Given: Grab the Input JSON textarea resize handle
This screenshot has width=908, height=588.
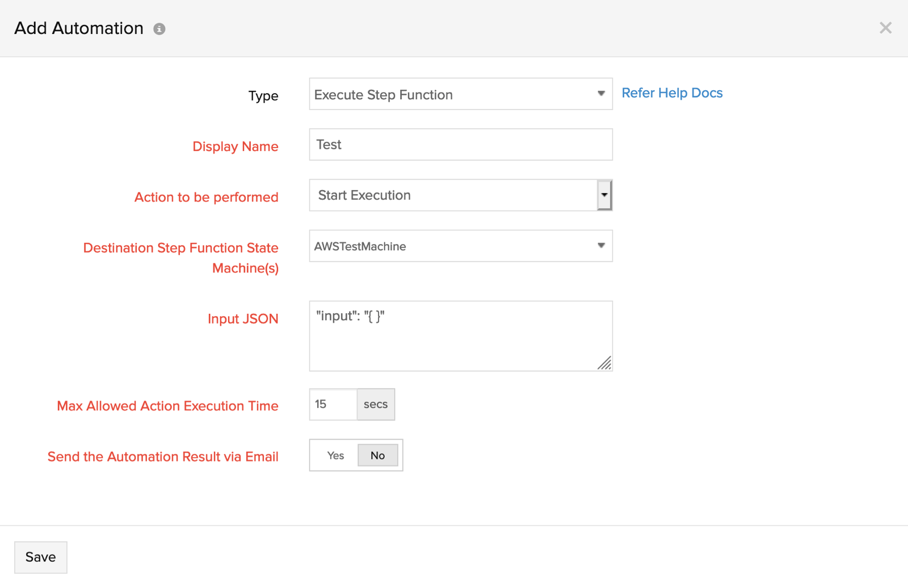Looking at the screenshot, I should 605,363.
